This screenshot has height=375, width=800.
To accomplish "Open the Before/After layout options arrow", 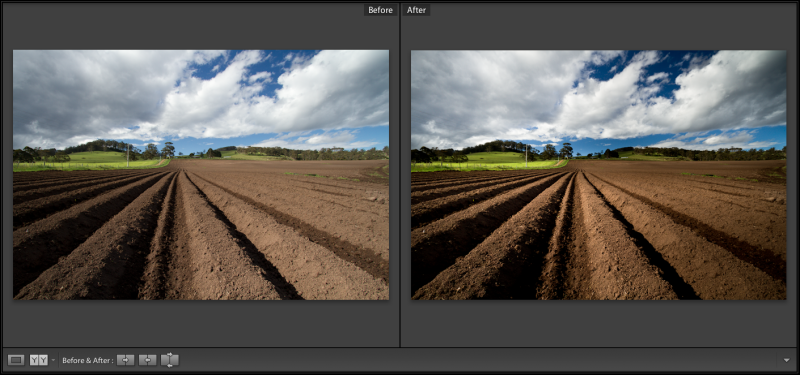I will [x=53, y=360].
